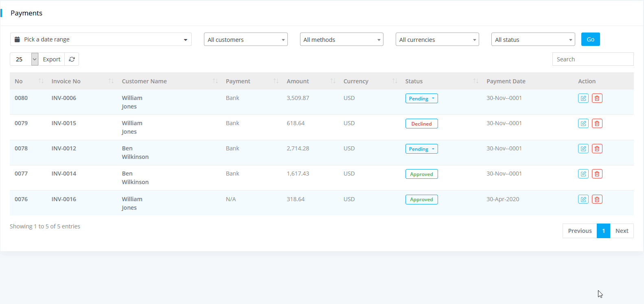Expand the All customers dropdown

click(245, 39)
